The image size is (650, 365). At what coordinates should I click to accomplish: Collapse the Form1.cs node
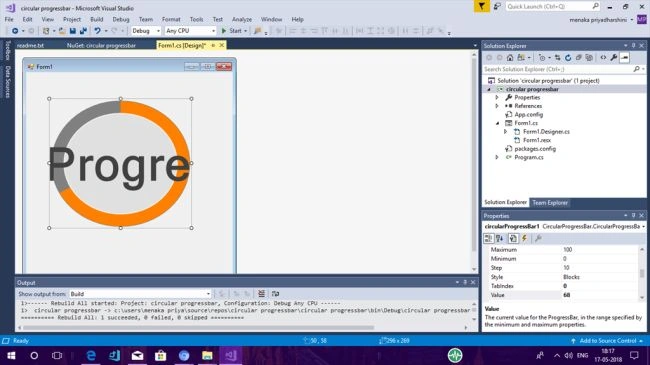click(497, 123)
